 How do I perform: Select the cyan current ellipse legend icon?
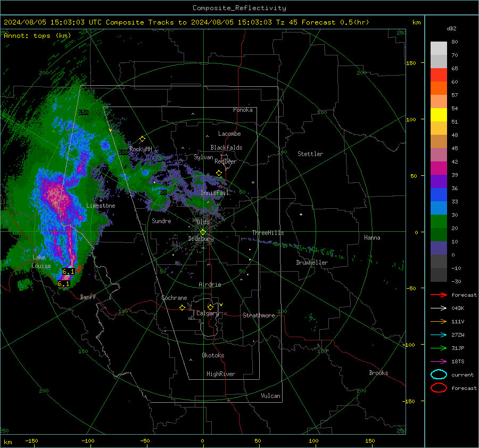[x=439, y=374]
